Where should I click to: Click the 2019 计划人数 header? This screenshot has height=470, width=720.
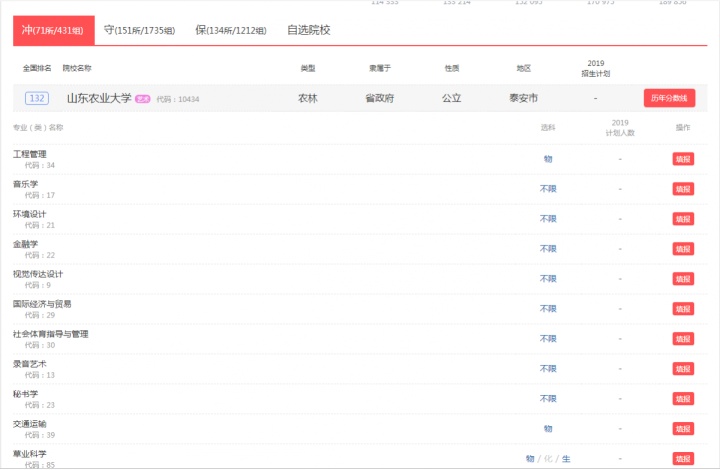(x=620, y=128)
